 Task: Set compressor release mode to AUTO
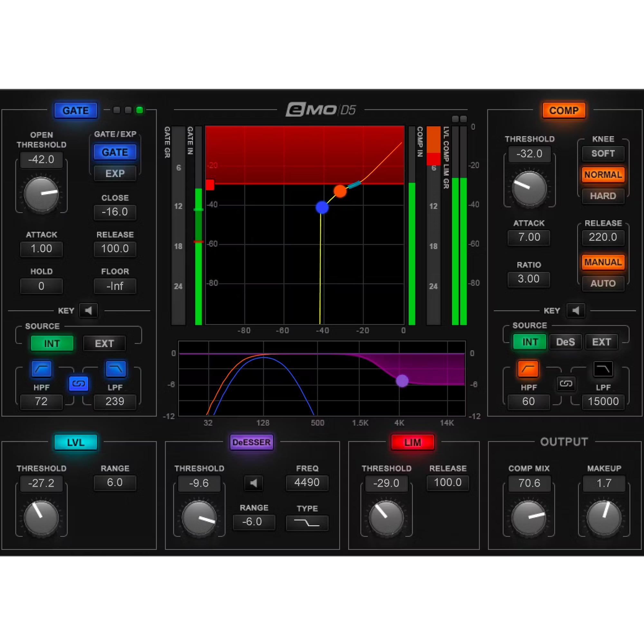point(603,283)
